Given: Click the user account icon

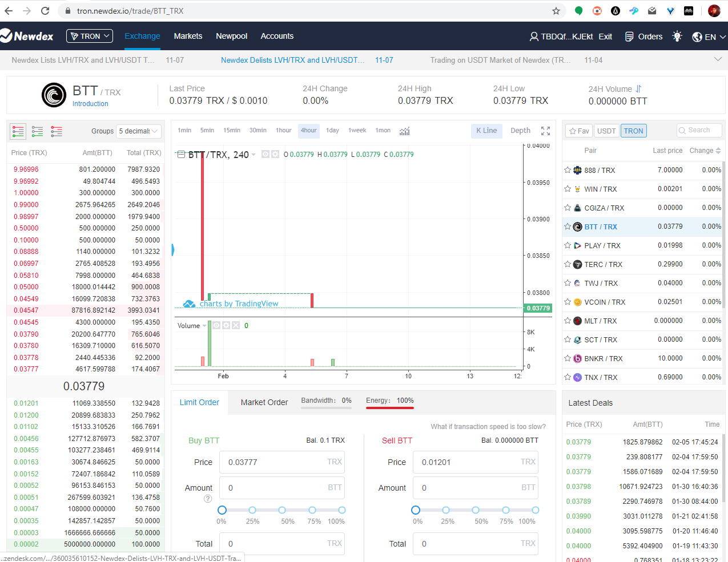Looking at the screenshot, I should point(534,37).
